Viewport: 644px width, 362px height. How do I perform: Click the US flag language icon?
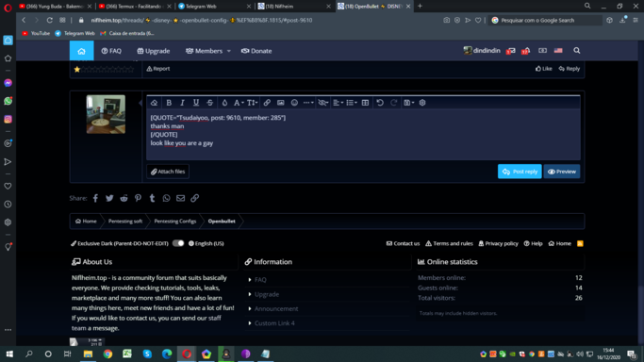point(558,51)
